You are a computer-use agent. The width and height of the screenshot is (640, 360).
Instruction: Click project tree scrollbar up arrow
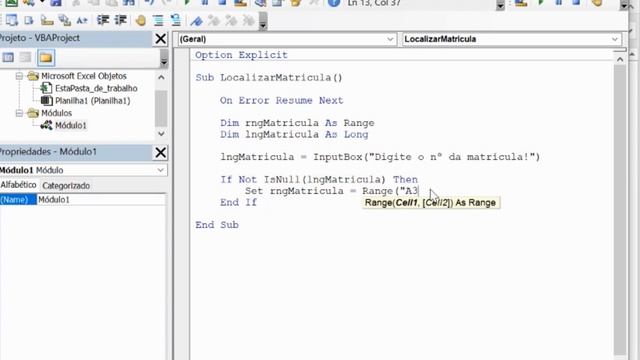(161, 77)
